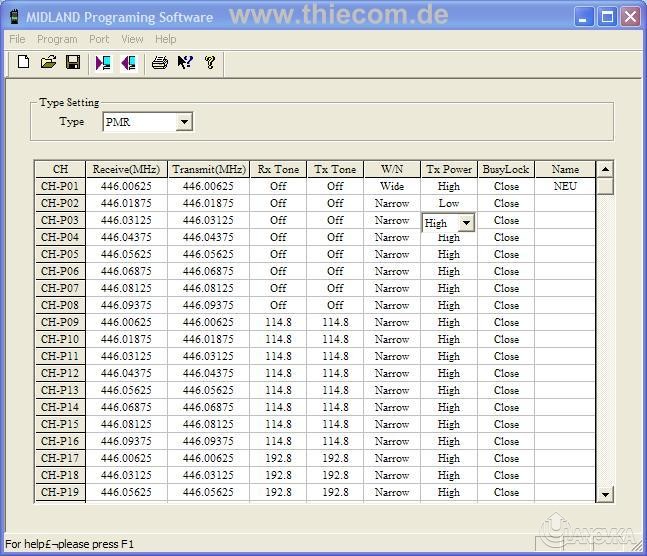Click the Tx Power column header
This screenshot has width=647, height=556.
click(448, 169)
